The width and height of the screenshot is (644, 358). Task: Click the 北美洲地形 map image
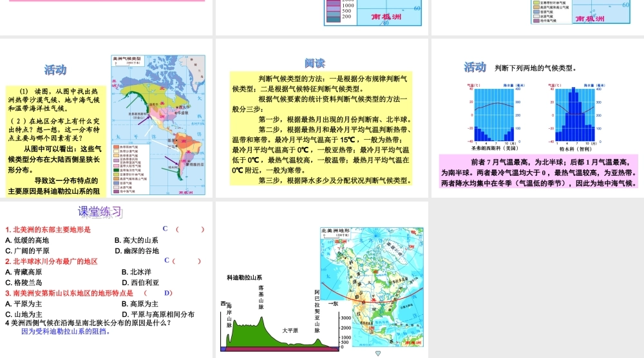click(372, 287)
